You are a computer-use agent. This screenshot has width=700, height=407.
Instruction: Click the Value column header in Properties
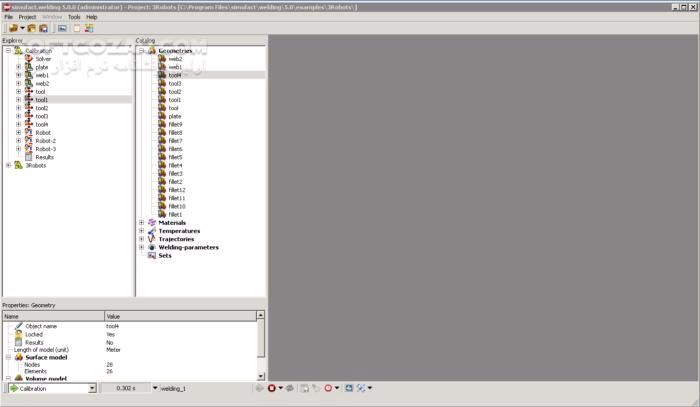click(x=180, y=316)
